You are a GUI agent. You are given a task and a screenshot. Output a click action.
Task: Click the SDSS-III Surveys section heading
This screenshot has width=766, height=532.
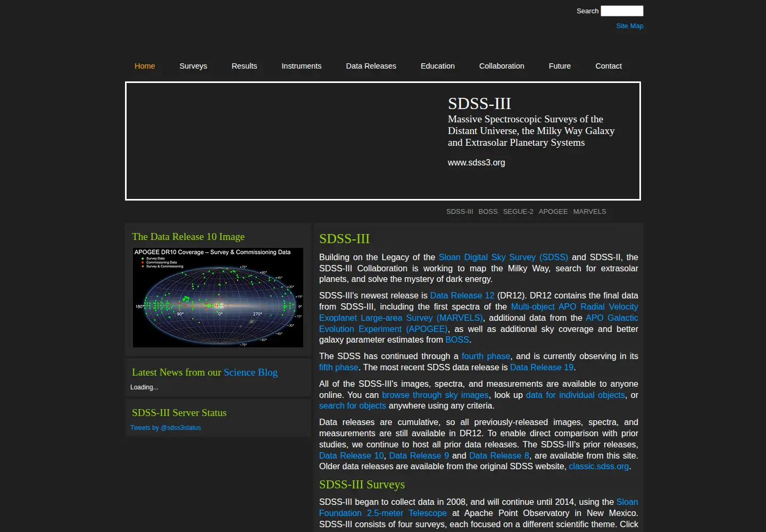click(362, 485)
